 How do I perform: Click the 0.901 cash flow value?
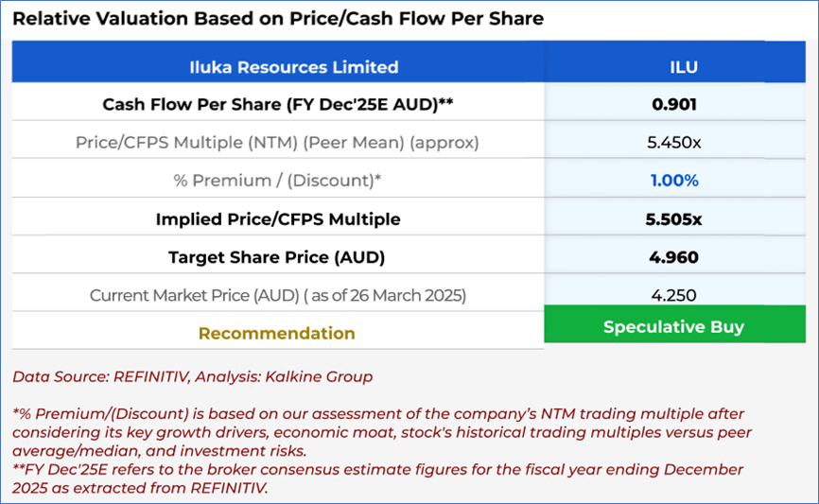pyautogui.click(x=673, y=105)
